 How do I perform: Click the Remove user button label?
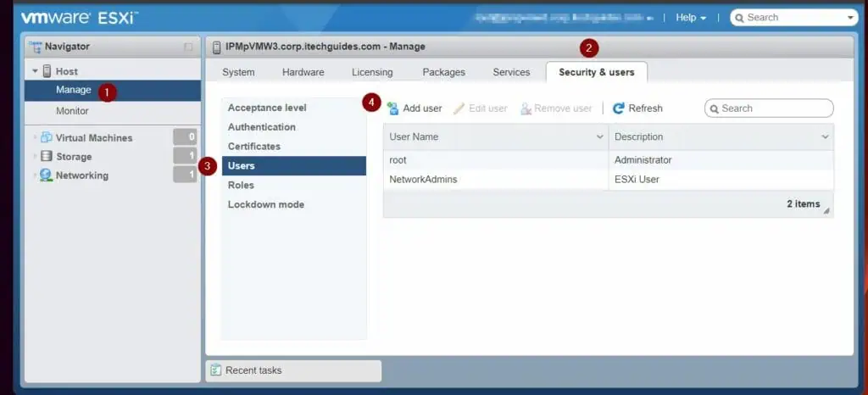pyautogui.click(x=563, y=108)
